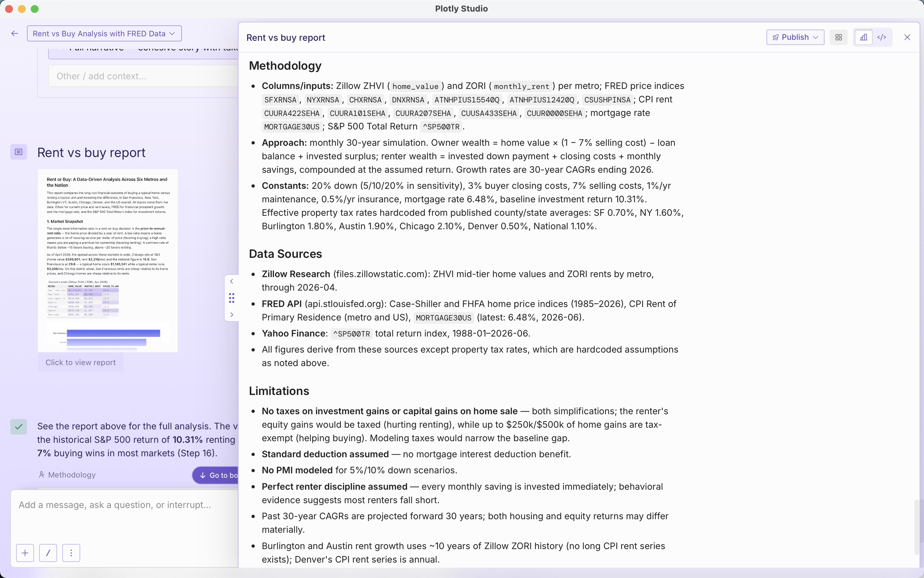This screenshot has width=924, height=578.
Task: Switch to the grid layout view icon
Action: click(838, 37)
